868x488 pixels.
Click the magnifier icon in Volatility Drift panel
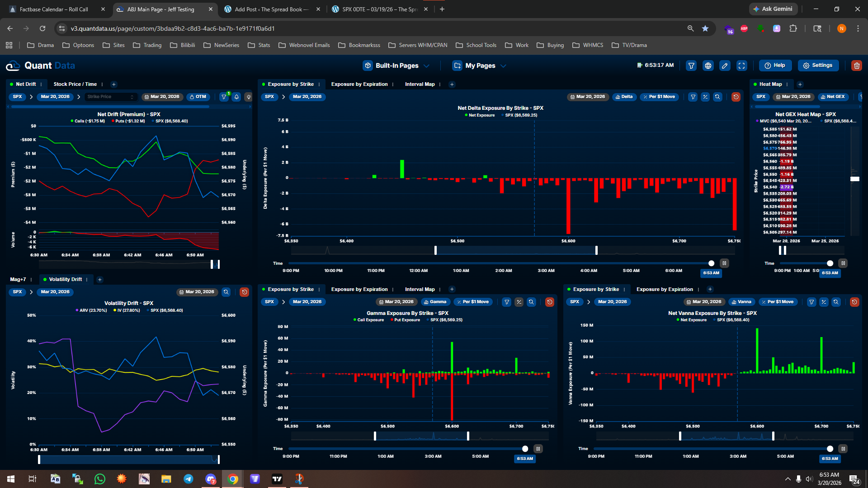tap(226, 292)
